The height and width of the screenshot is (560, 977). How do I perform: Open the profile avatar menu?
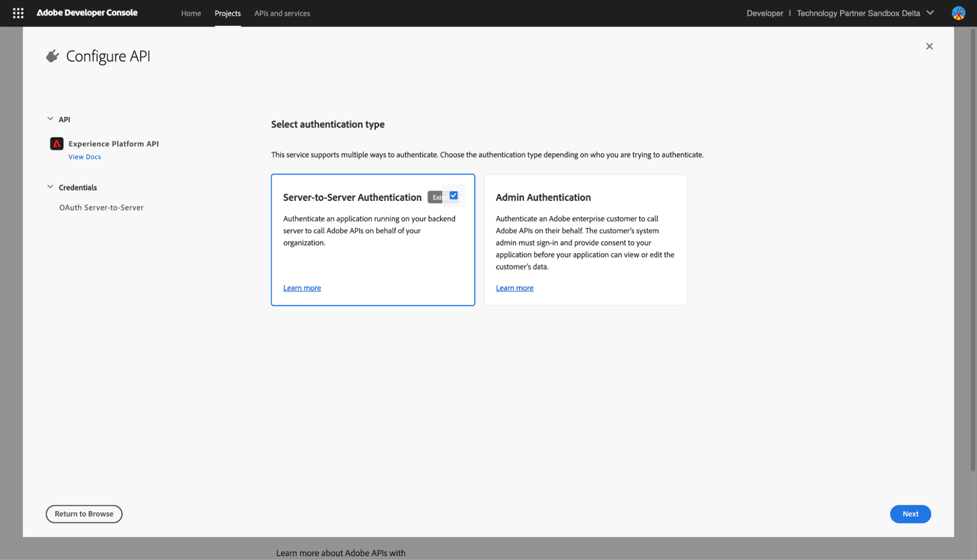point(957,13)
